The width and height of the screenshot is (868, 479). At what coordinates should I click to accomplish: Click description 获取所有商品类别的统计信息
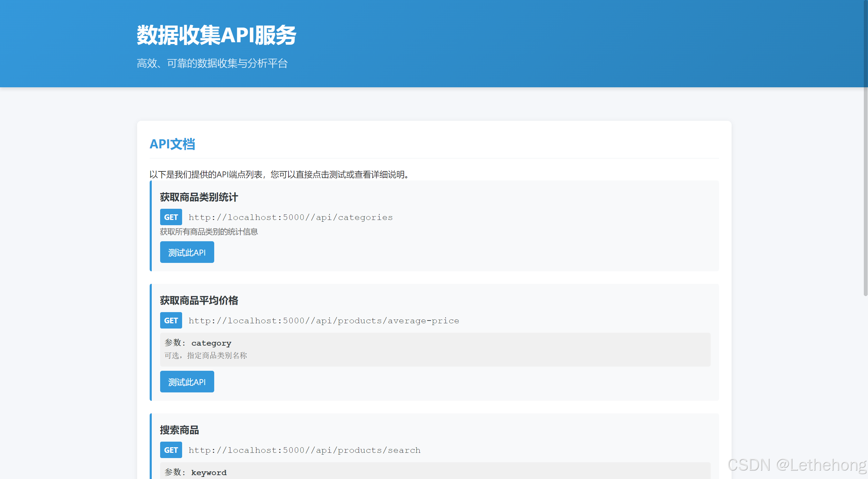209,232
